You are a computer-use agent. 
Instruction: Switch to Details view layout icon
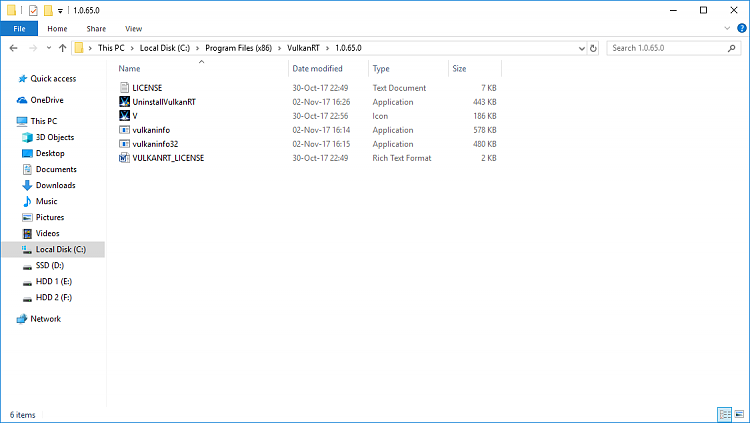pos(725,414)
